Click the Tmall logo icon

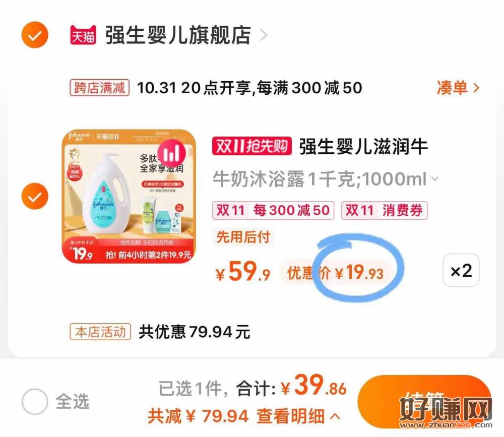(83, 35)
